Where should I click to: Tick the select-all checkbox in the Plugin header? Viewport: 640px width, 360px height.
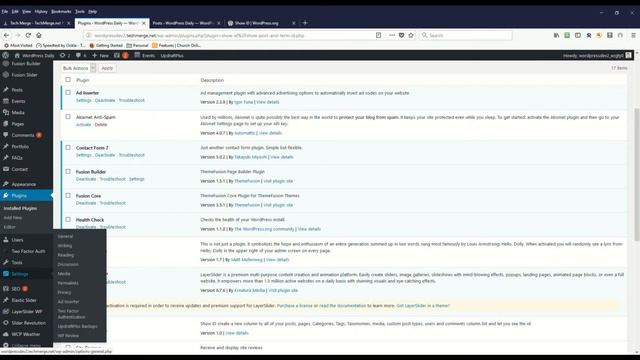(x=68, y=80)
